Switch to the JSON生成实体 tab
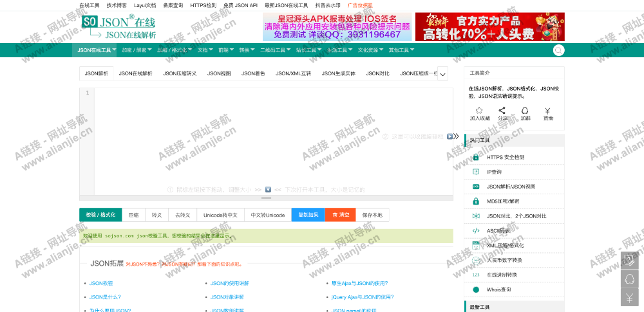The image size is (644, 312). pyautogui.click(x=339, y=74)
